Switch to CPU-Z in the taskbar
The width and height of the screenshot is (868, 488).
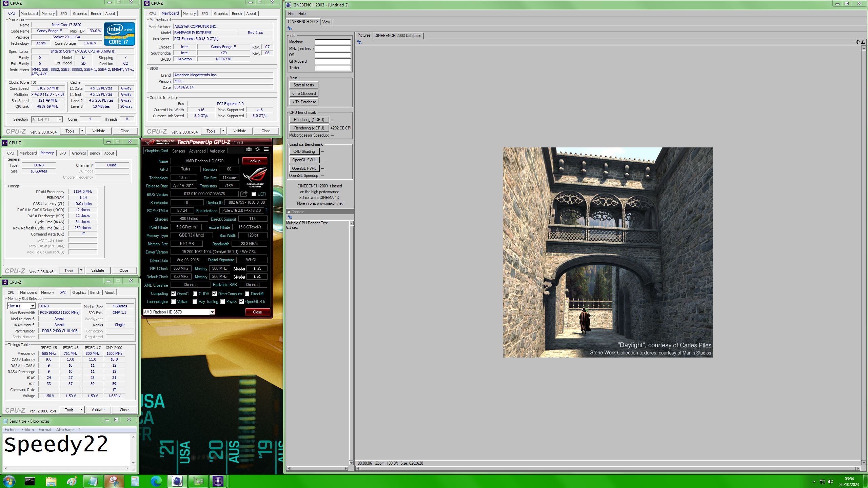pyautogui.click(x=218, y=481)
